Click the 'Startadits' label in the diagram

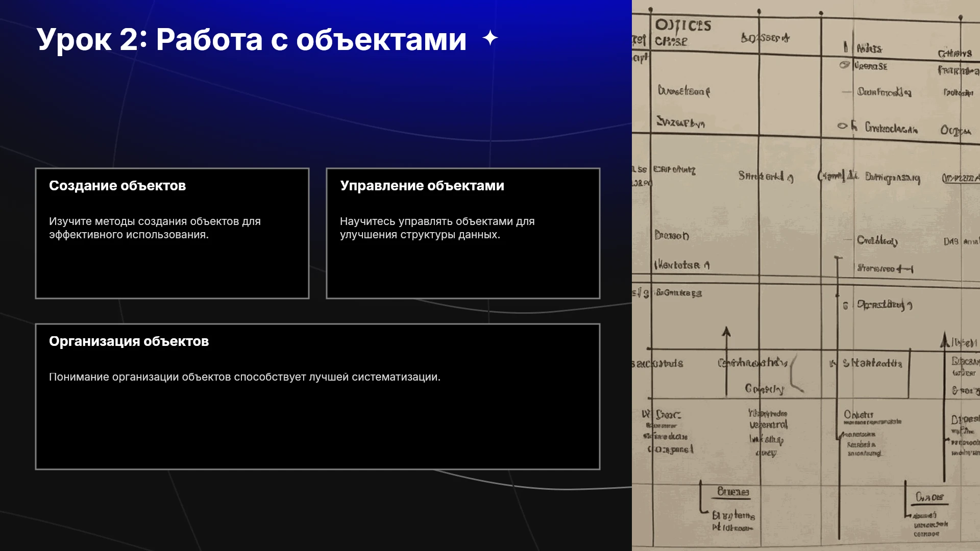click(872, 363)
